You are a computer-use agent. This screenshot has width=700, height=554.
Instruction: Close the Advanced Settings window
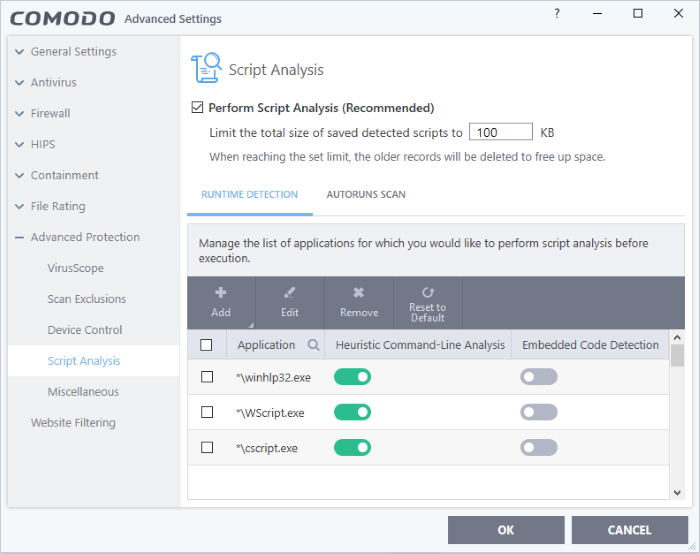pyautogui.click(x=678, y=13)
